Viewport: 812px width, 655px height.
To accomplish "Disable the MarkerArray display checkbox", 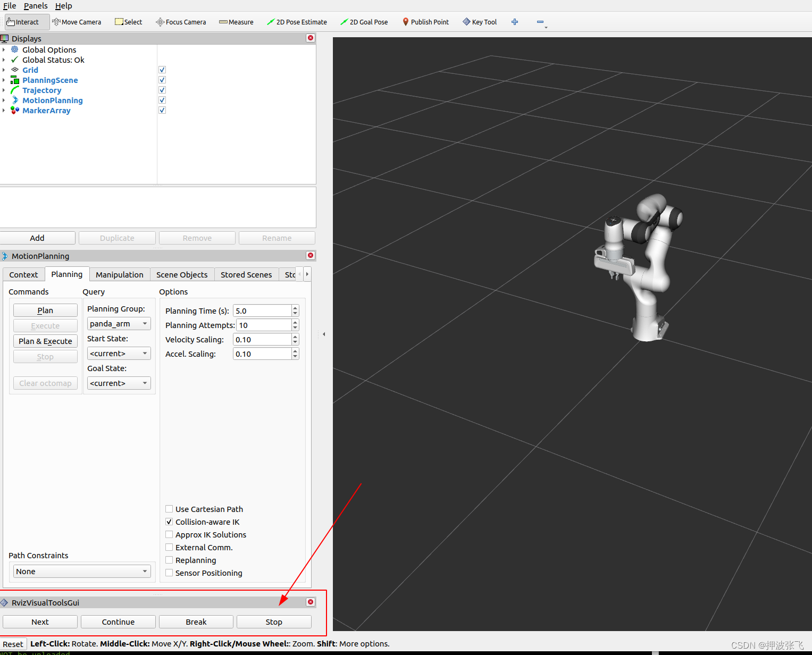I will [x=162, y=110].
